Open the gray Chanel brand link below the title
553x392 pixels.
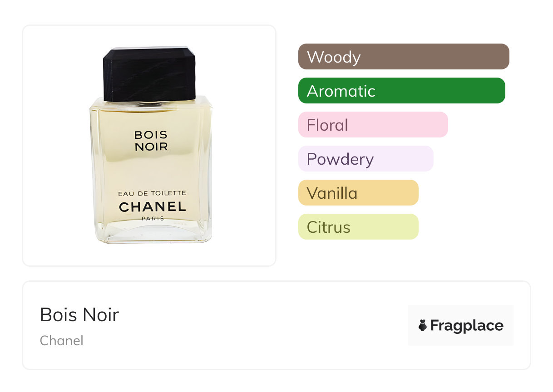pyautogui.click(x=62, y=341)
